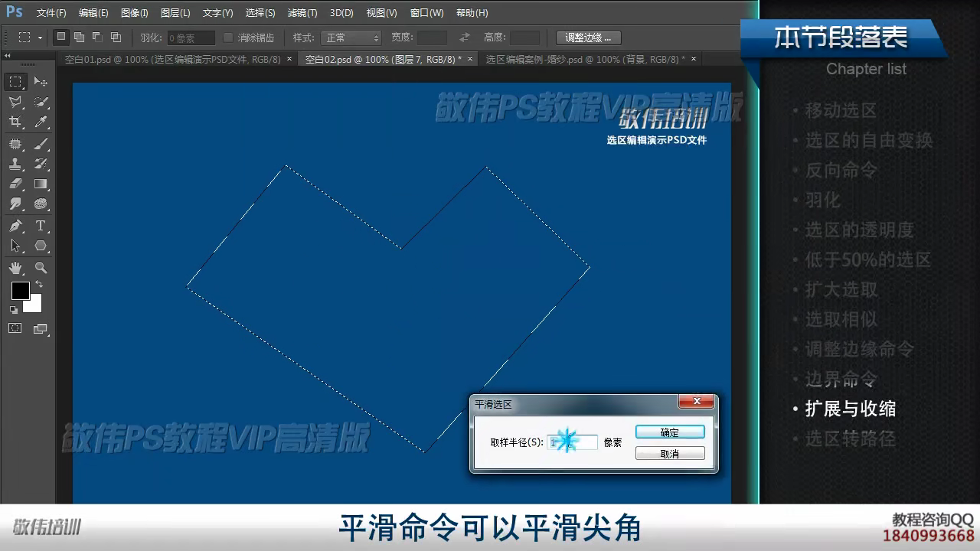Choose Intersect with Selection mode
The image size is (980, 551).
pos(116,37)
